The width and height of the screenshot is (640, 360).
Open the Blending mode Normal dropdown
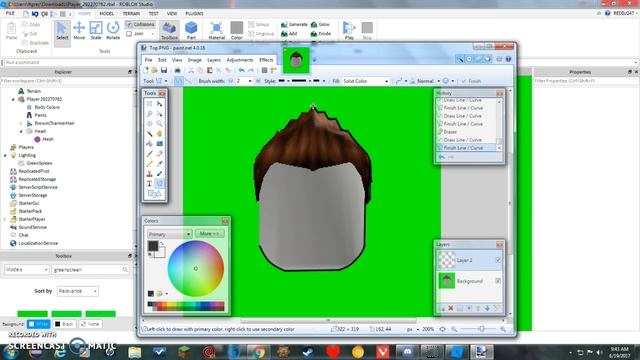click(x=428, y=81)
